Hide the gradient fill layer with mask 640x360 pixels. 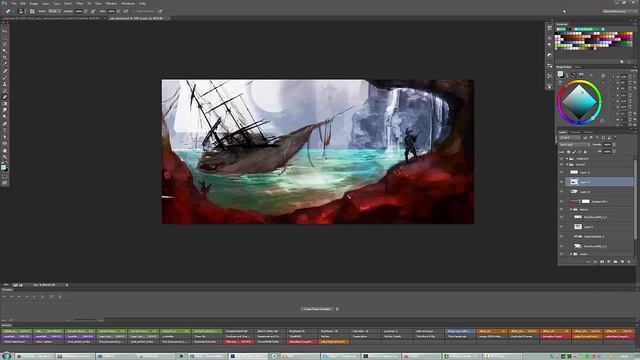(561, 201)
